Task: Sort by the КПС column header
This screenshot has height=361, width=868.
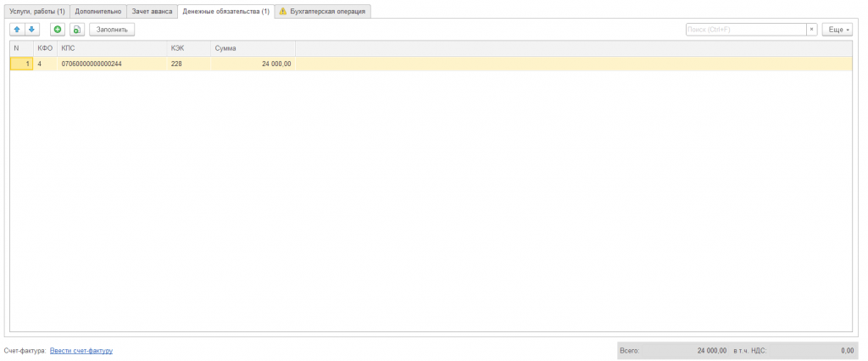Action: coord(113,48)
